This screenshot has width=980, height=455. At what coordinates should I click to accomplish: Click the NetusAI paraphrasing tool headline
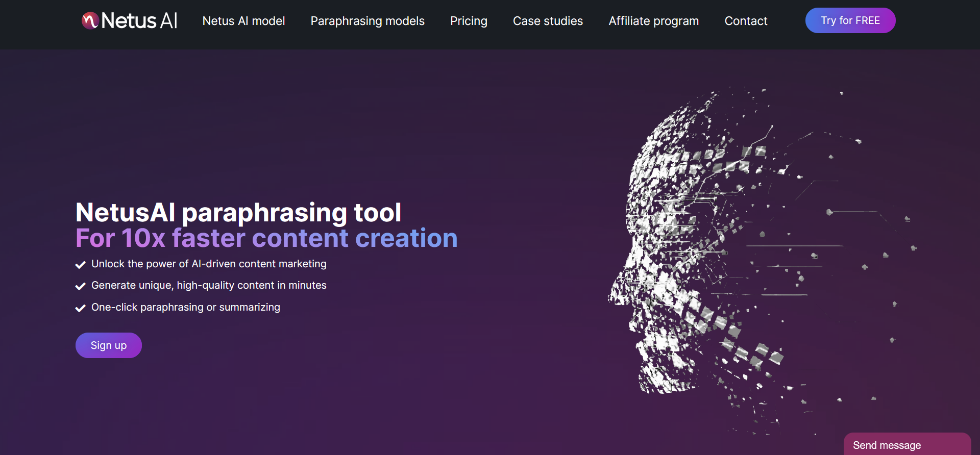click(238, 212)
